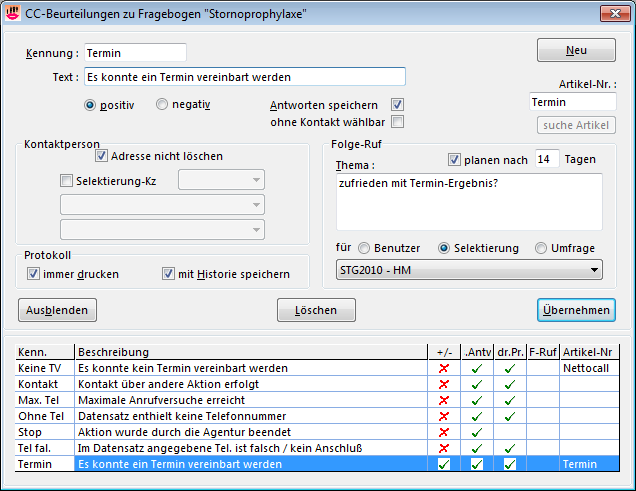
Task: Enable 'ohne Kontakt wählbar' checkbox
Action: pos(397,122)
